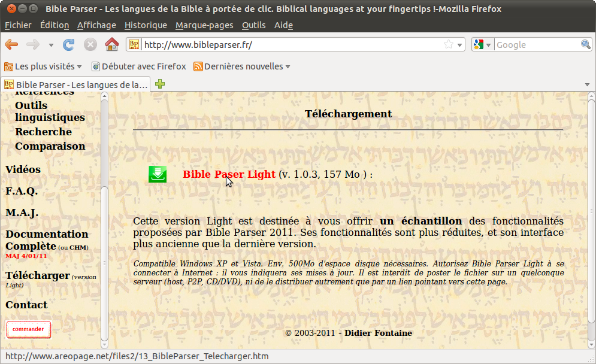Minimize the Firefox window
The image size is (596, 364).
pos(22,8)
